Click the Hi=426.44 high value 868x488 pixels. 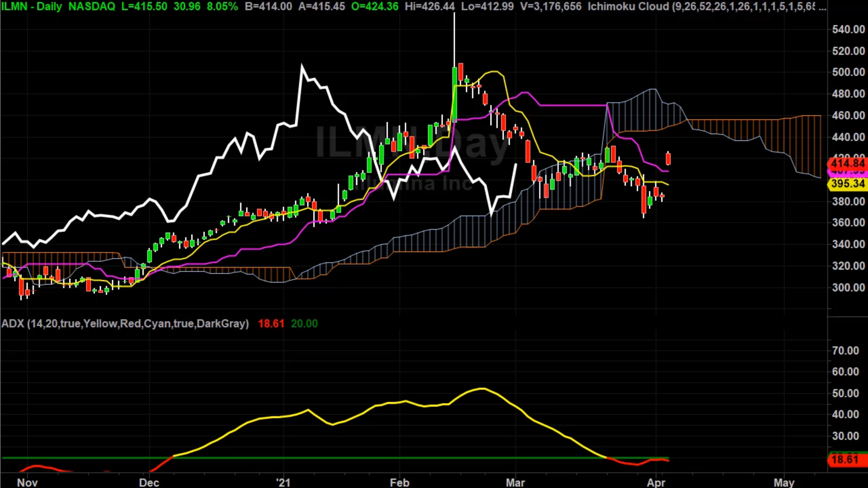[x=430, y=7]
